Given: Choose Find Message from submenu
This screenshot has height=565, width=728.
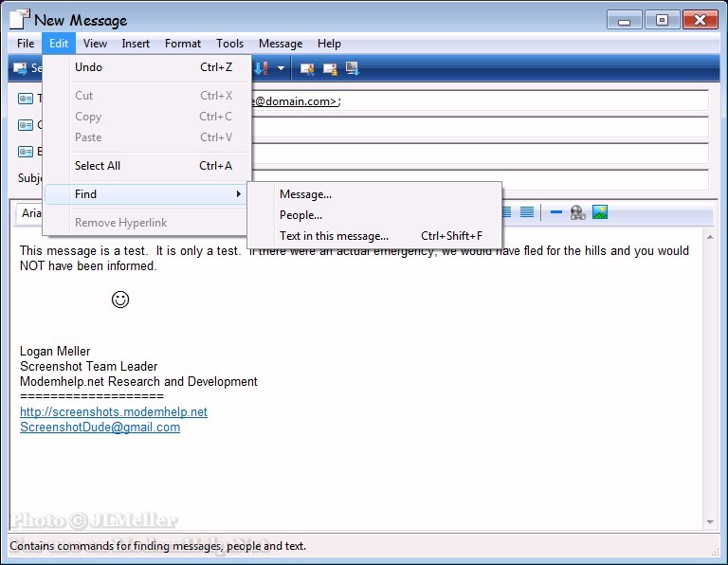Looking at the screenshot, I should 305,194.
